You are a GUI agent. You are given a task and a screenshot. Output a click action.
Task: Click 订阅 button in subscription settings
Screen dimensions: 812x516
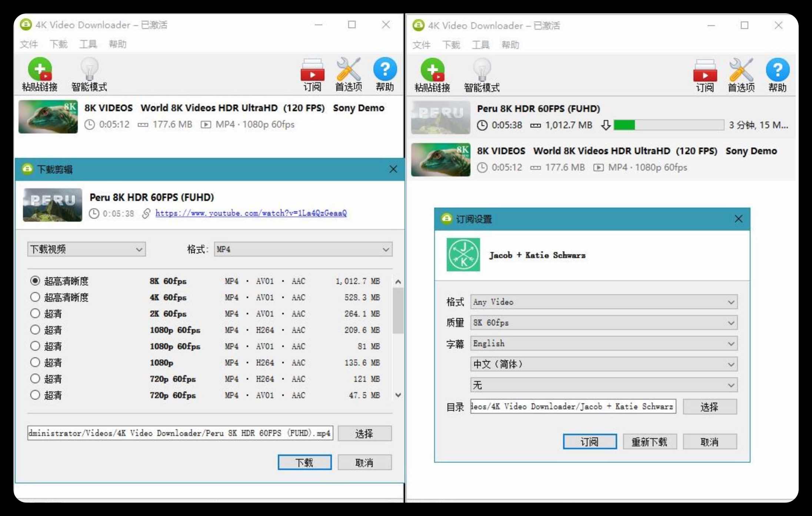(x=590, y=442)
